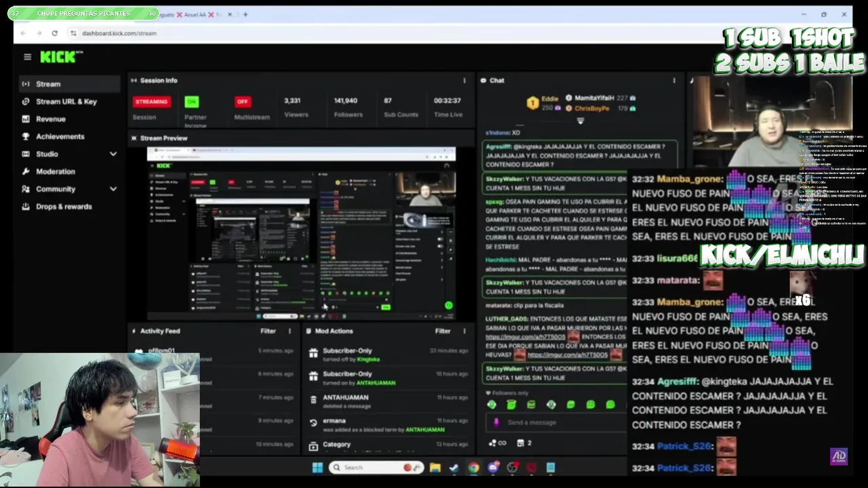The height and width of the screenshot is (488, 868).
Task: Open the Windows Start menu
Action: tap(317, 468)
